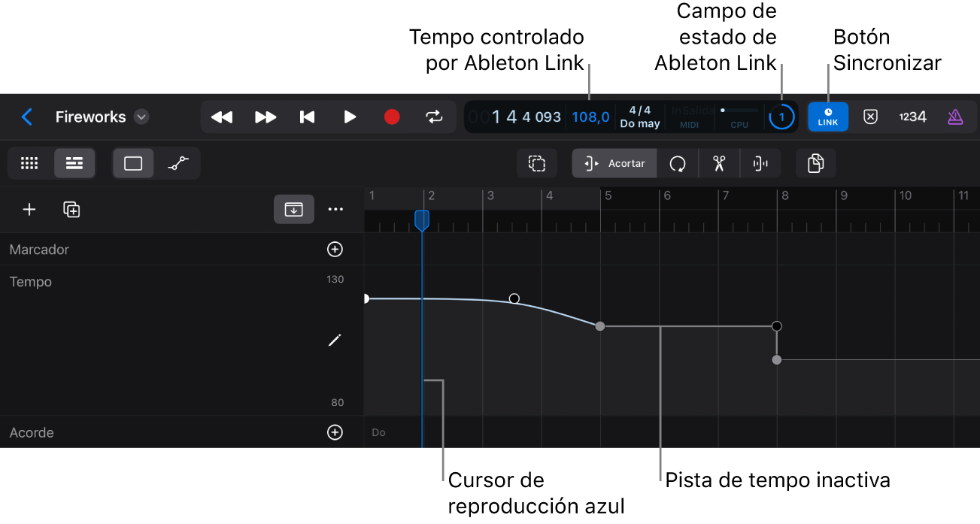The image size is (980, 524).
Task: Switch to the automation curve view
Action: point(179,163)
